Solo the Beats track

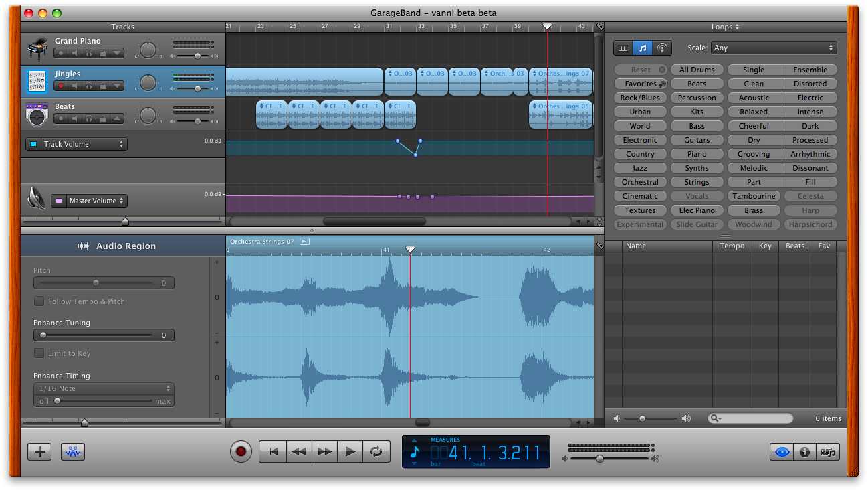point(89,118)
